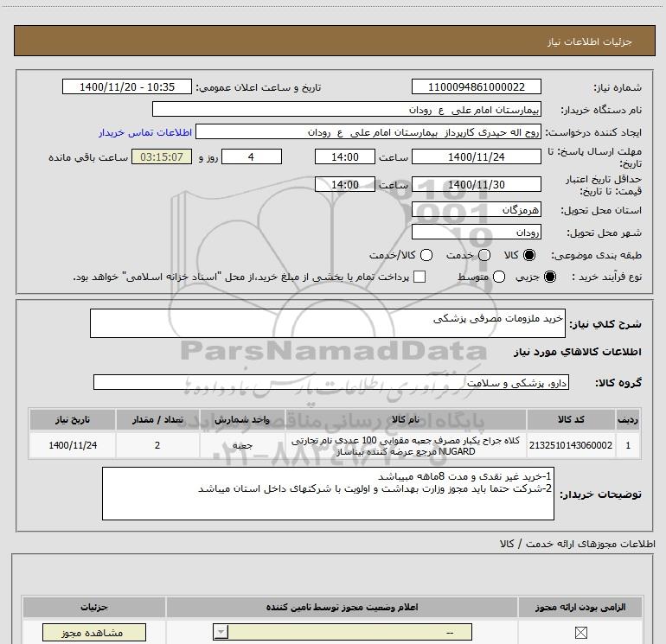Click the public announcement date field
666x644 pixels.
127,86
